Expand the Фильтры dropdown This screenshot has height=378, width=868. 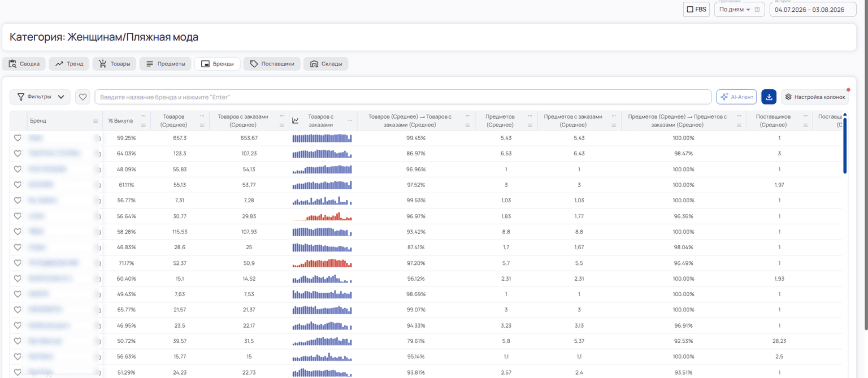[40, 97]
